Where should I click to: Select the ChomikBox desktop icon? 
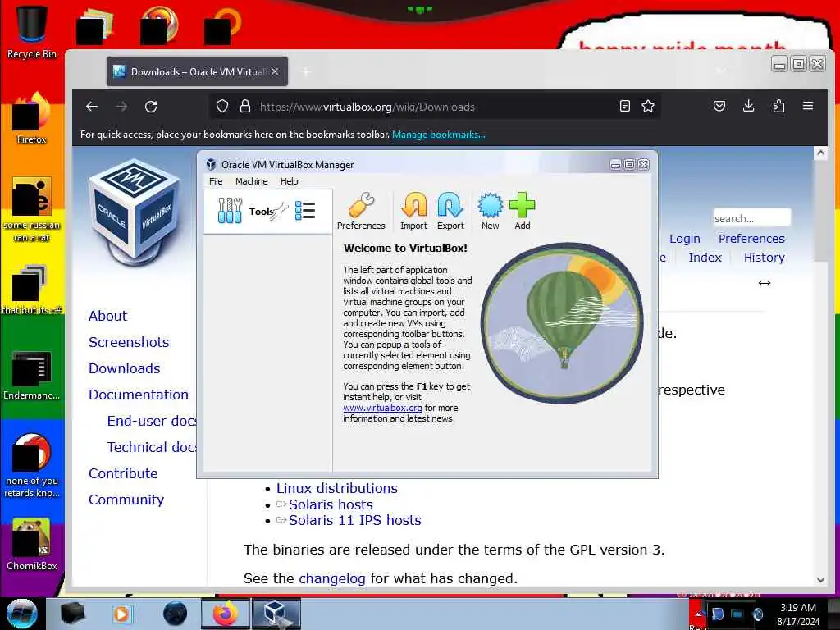tap(32, 545)
